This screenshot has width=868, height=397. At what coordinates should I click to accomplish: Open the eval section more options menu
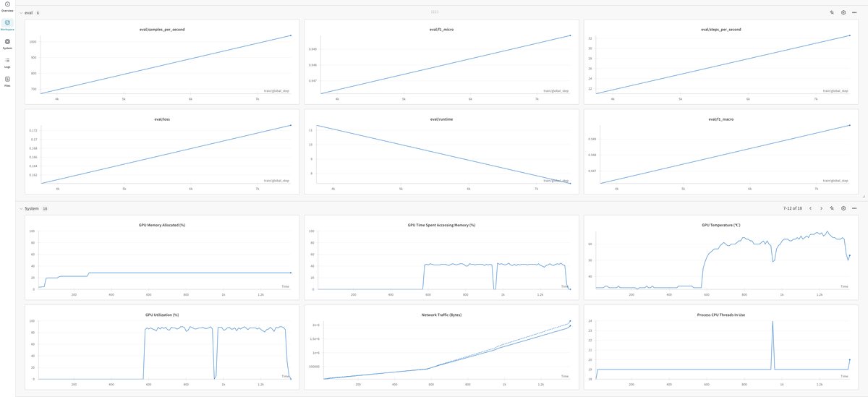(x=854, y=12)
